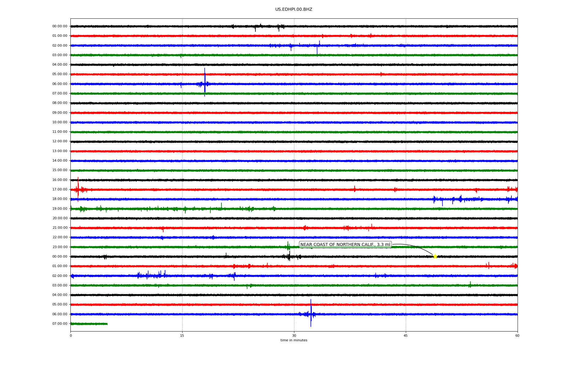Click the 45 tick label on the time axis

point(406,335)
